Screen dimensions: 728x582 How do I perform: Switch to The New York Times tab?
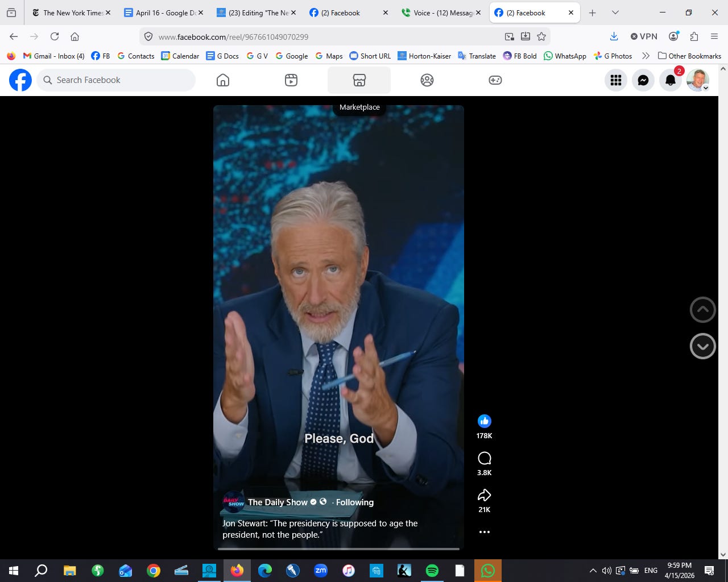click(71, 13)
